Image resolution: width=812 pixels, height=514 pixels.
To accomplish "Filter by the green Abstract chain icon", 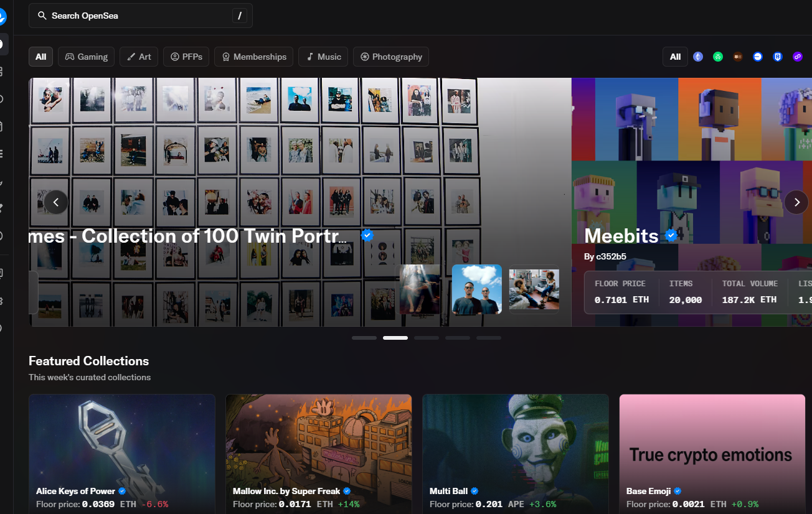I will [718, 57].
